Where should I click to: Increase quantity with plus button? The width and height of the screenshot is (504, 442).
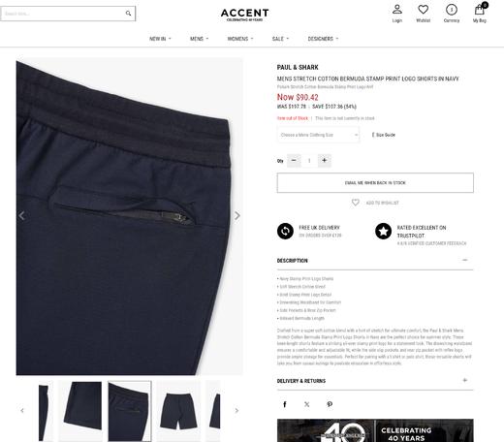tap(325, 160)
